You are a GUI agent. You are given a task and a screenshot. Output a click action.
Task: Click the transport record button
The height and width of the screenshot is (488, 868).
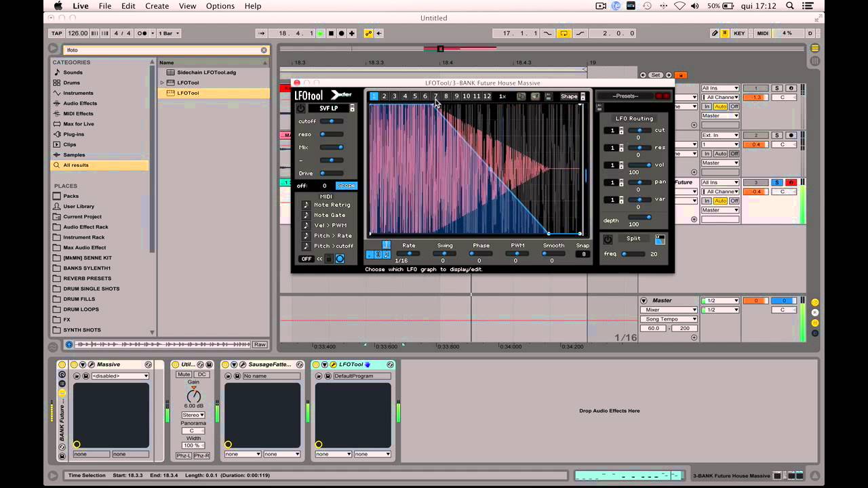click(341, 33)
